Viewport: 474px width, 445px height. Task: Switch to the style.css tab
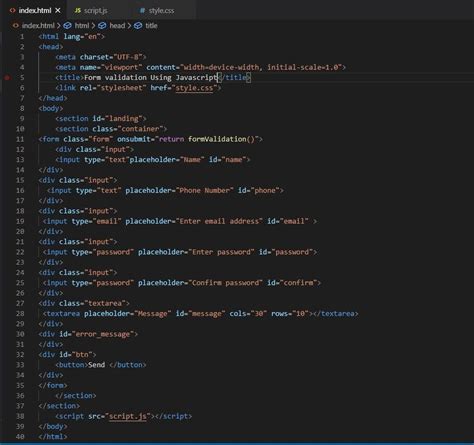coord(161,11)
